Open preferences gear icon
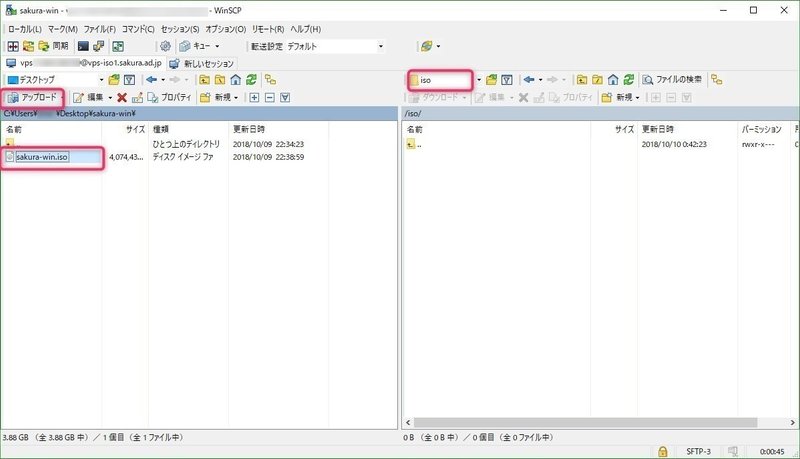 [x=165, y=46]
